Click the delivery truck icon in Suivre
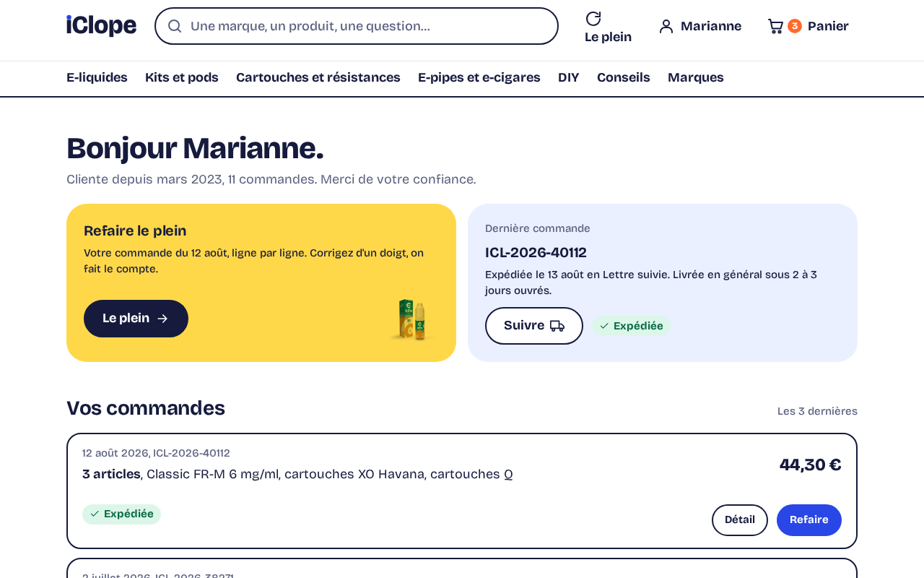Screen dimensions: 924x578 pos(557,326)
